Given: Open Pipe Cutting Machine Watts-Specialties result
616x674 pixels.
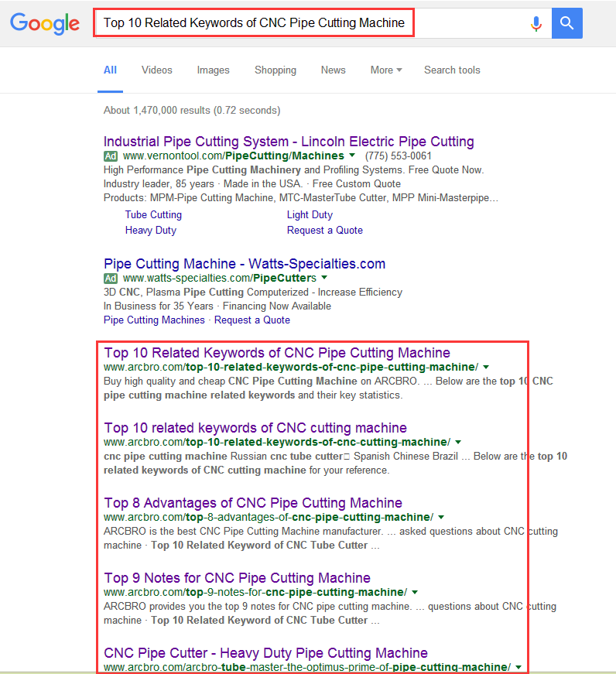Looking at the screenshot, I should pos(245,264).
